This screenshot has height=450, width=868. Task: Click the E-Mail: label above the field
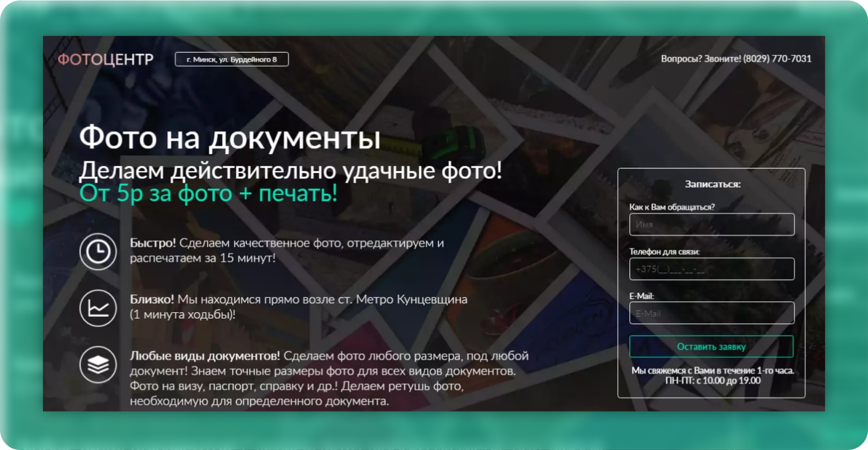pyautogui.click(x=642, y=296)
